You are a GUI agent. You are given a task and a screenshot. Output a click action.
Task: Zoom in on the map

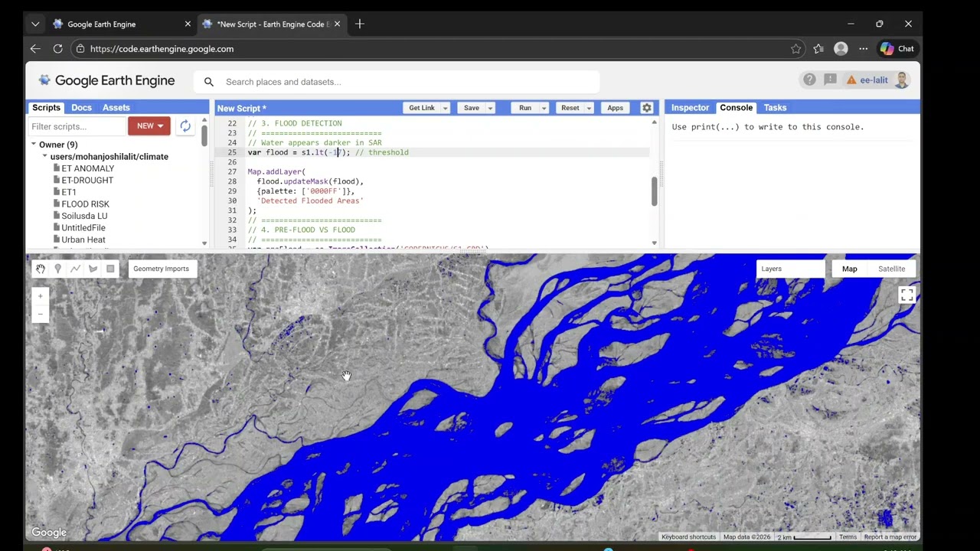pos(41,295)
